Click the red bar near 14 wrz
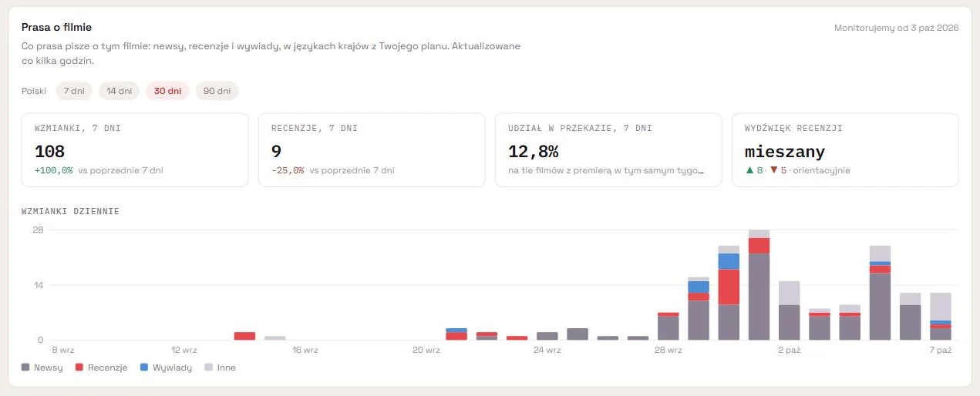The image size is (980, 396). [x=244, y=336]
